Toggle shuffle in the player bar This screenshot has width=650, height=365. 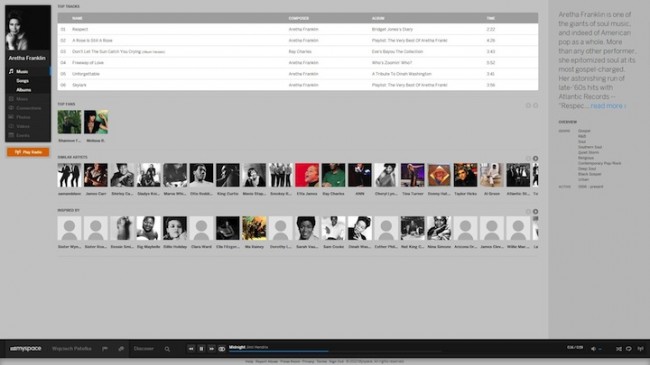tap(618, 349)
